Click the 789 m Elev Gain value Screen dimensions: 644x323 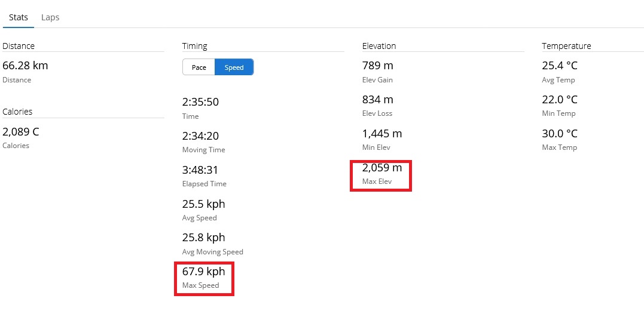click(x=377, y=66)
